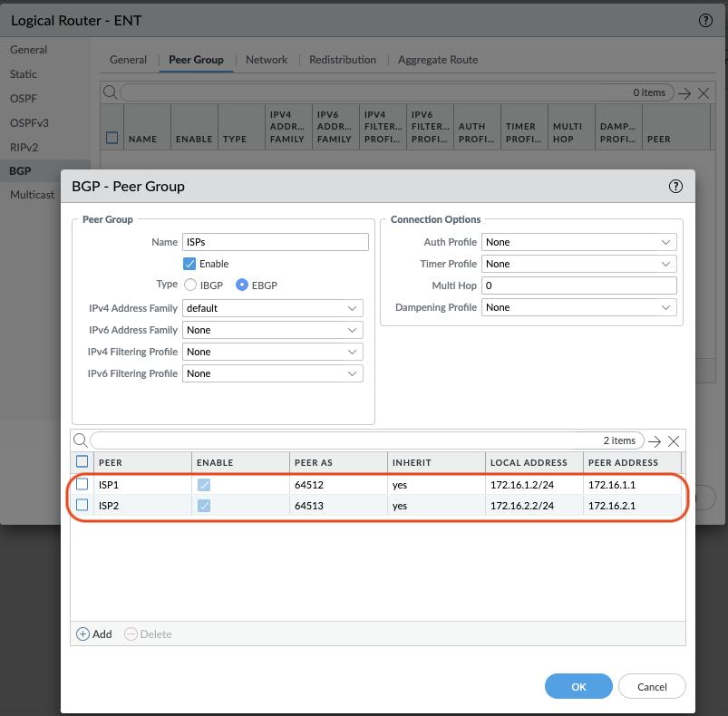
Task: Toggle the Enable checkbox for peer group
Action: point(189,264)
